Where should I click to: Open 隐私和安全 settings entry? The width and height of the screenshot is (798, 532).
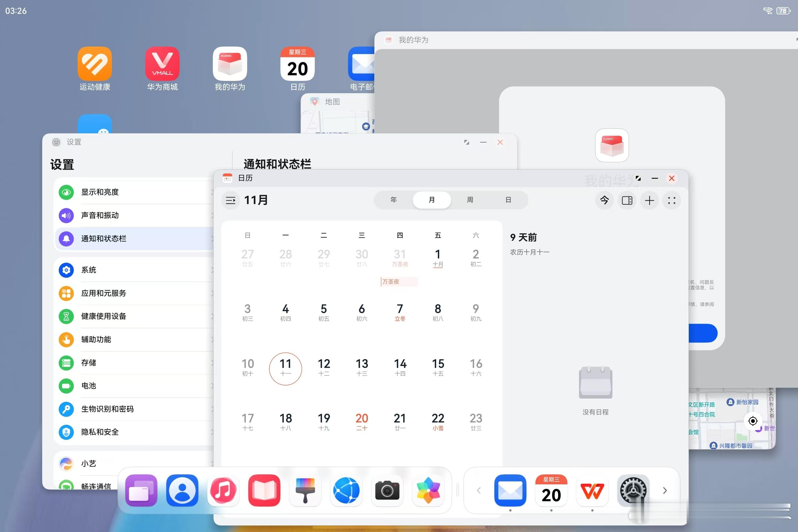click(134, 432)
